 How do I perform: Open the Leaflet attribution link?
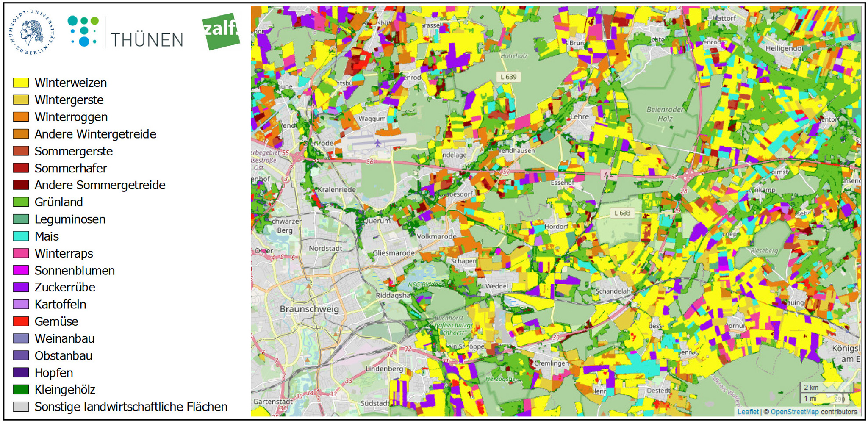click(x=748, y=411)
